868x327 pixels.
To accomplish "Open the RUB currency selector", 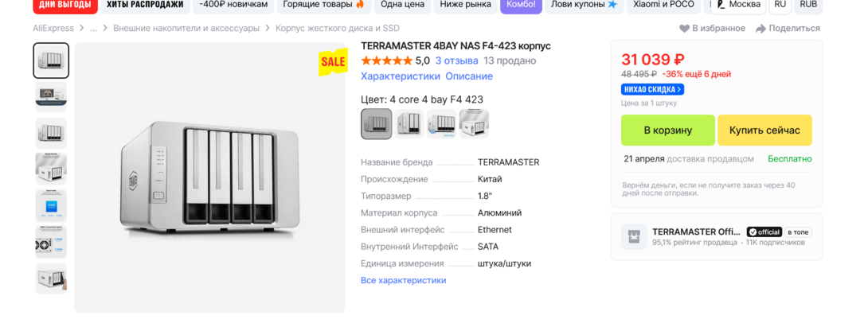I will pyautogui.click(x=808, y=5).
